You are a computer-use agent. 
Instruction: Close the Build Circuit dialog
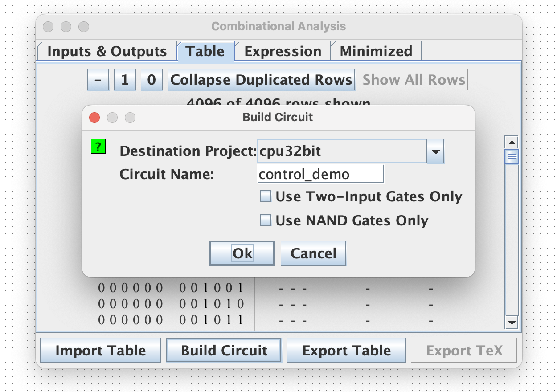[94, 118]
